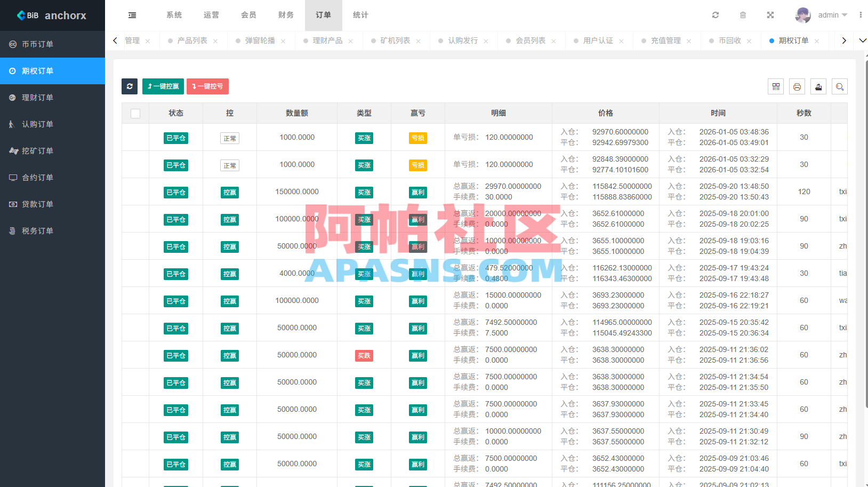The height and width of the screenshot is (487, 868).
Task: Open the 统计 top menu
Action: (360, 15)
